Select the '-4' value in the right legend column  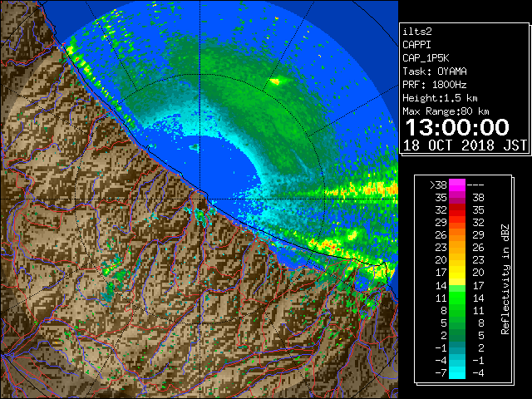pyautogui.click(x=478, y=373)
